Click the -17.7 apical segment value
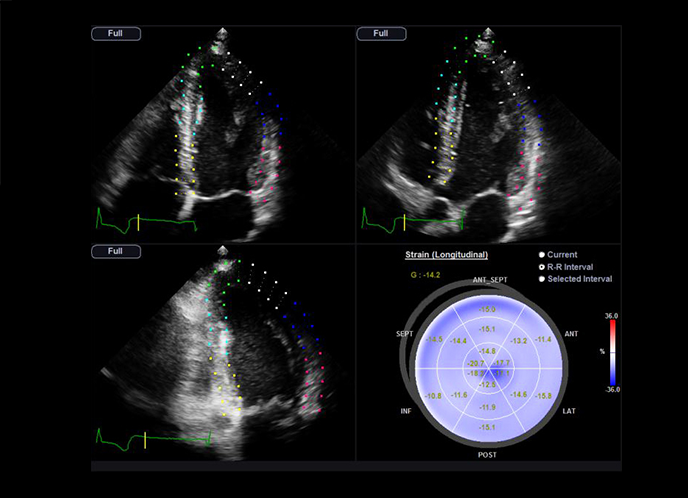This screenshot has height=498, width=688. pyautogui.click(x=502, y=363)
